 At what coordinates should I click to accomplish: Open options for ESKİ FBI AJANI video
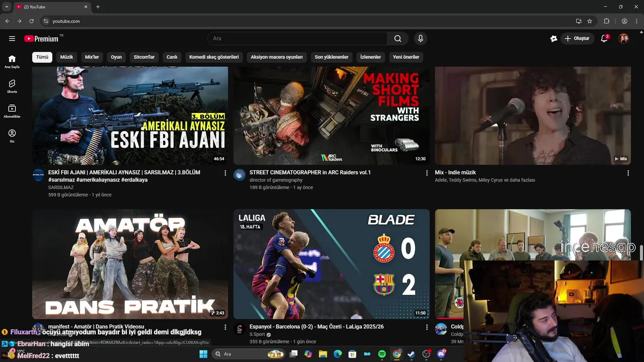coord(225,173)
